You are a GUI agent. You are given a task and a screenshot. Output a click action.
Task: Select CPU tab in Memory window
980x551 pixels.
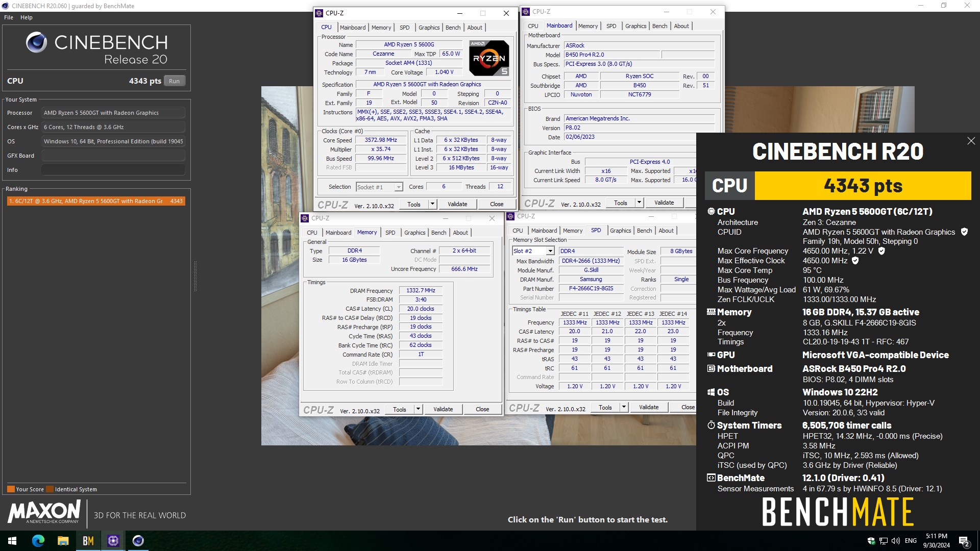coord(312,233)
